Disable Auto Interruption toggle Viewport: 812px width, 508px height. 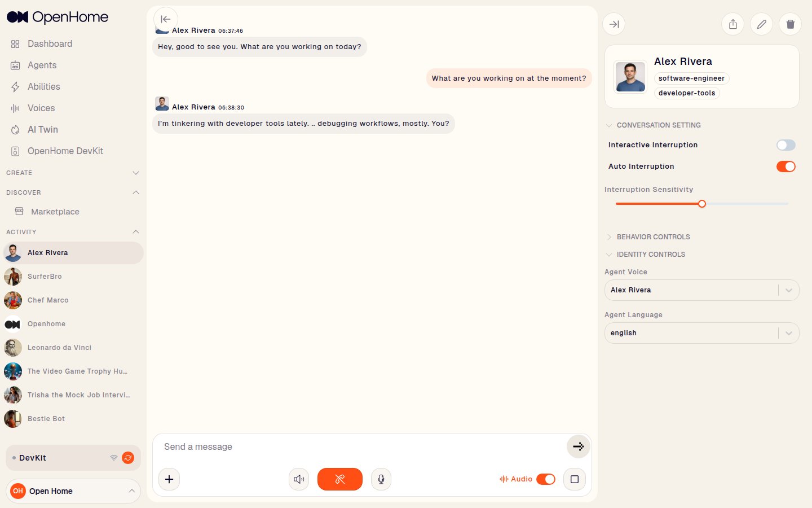(x=786, y=167)
